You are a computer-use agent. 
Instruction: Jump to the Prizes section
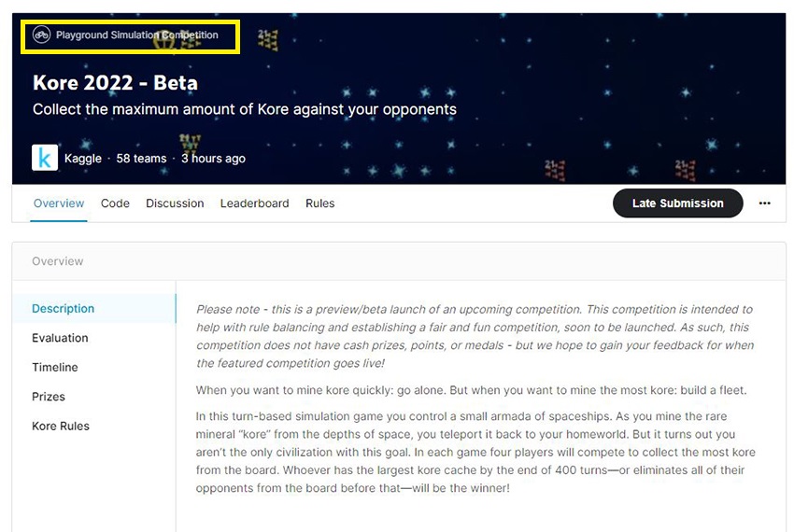pos(49,397)
